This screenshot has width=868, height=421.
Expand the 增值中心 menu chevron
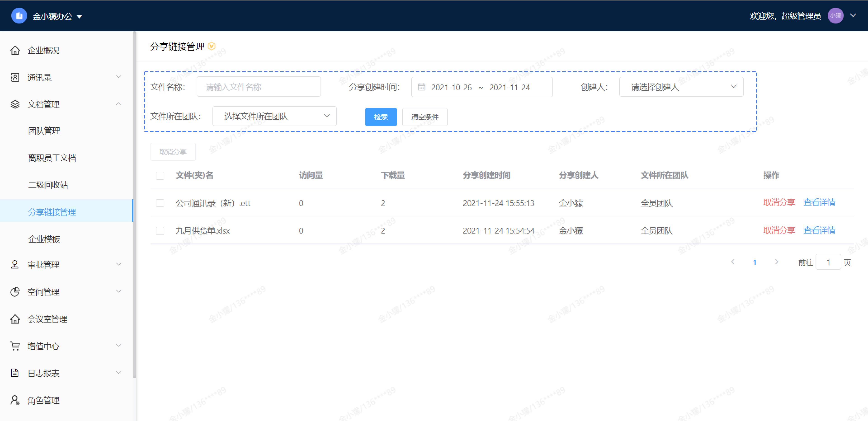coord(119,345)
